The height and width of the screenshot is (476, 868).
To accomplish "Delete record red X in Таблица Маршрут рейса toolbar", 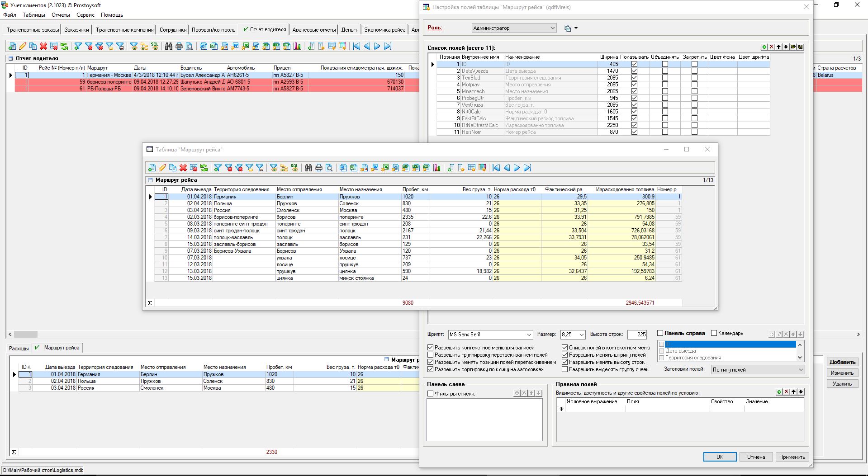I will pyautogui.click(x=183, y=168).
